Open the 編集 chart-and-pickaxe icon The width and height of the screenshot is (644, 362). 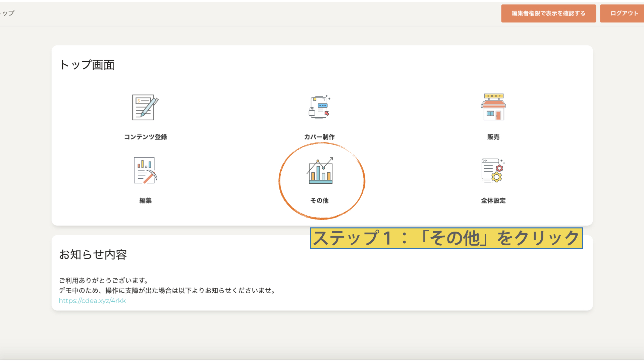145,170
